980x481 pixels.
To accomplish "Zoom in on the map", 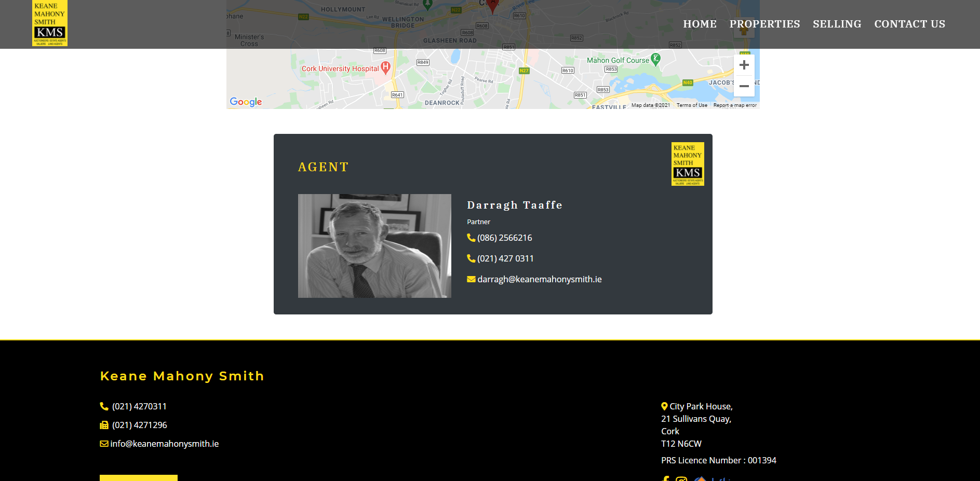I will 744,65.
